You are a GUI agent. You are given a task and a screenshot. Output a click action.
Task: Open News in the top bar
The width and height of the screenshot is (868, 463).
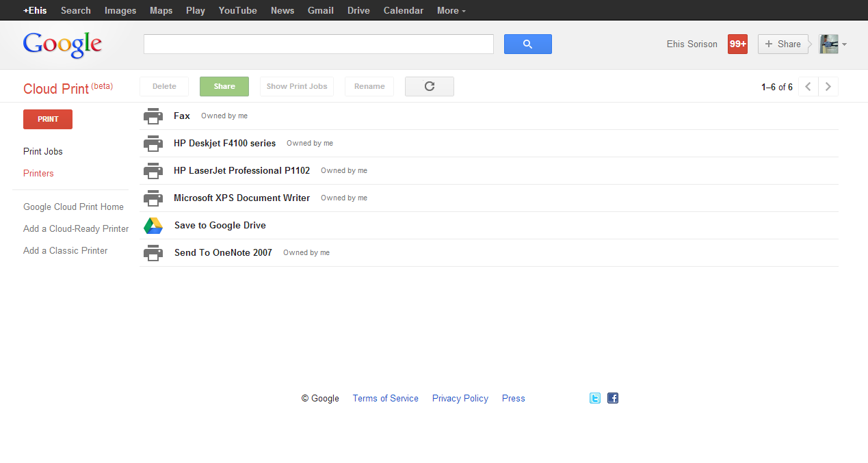click(x=282, y=10)
